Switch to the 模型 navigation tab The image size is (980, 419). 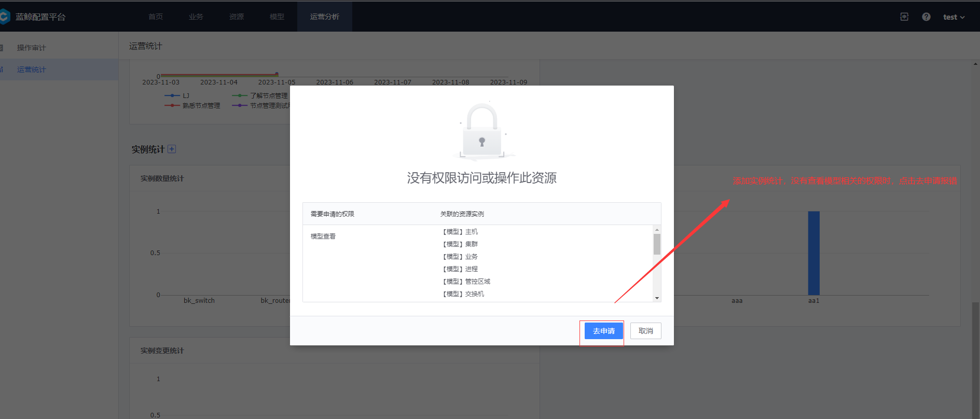pyautogui.click(x=277, y=17)
